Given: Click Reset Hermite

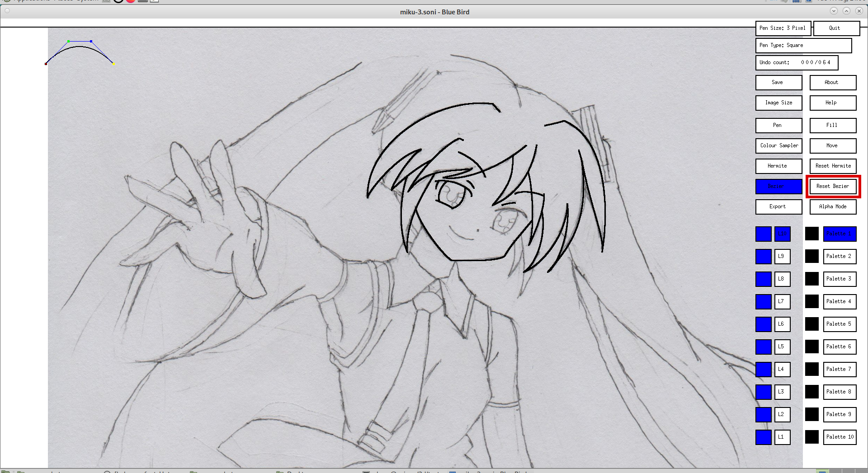Looking at the screenshot, I should coord(833,166).
